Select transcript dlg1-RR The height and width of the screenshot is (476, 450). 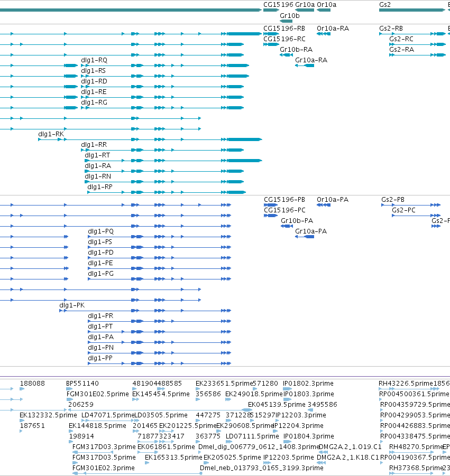[x=94, y=145]
